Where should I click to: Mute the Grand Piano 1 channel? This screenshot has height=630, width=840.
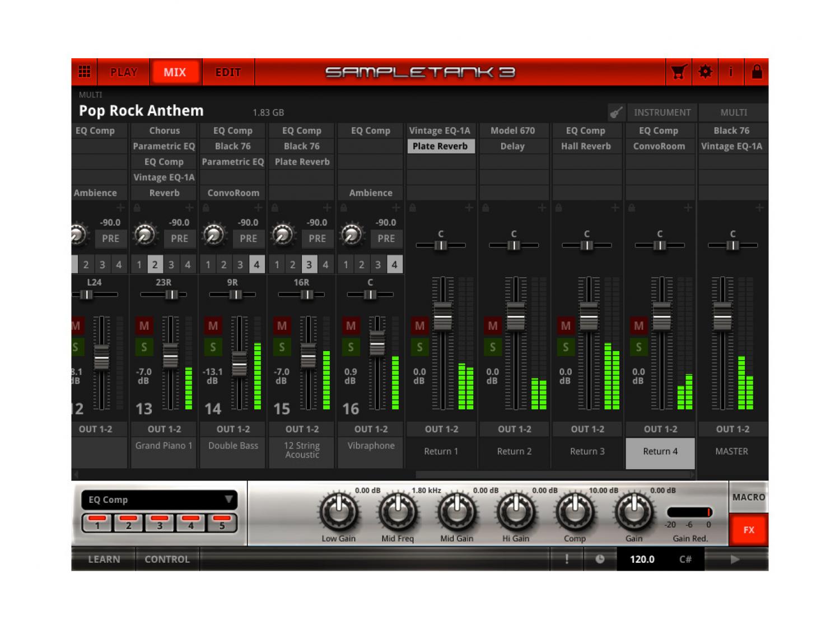coord(144,326)
